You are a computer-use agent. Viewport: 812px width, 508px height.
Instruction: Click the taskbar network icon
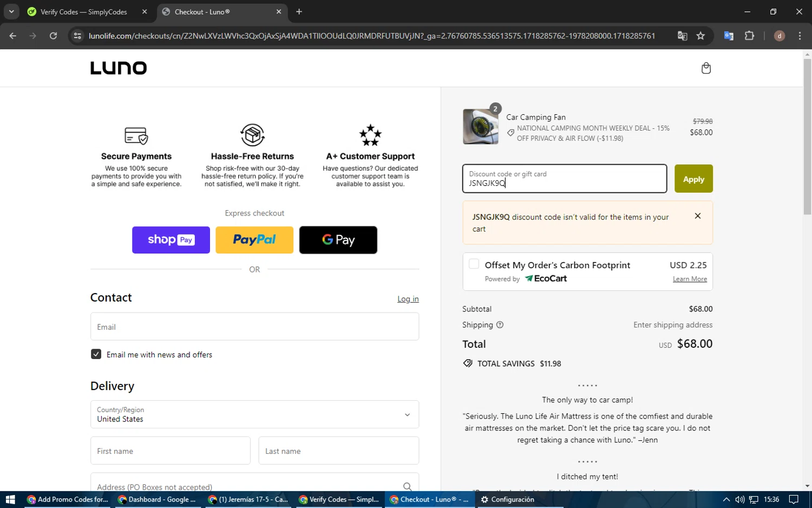pyautogui.click(x=754, y=499)
